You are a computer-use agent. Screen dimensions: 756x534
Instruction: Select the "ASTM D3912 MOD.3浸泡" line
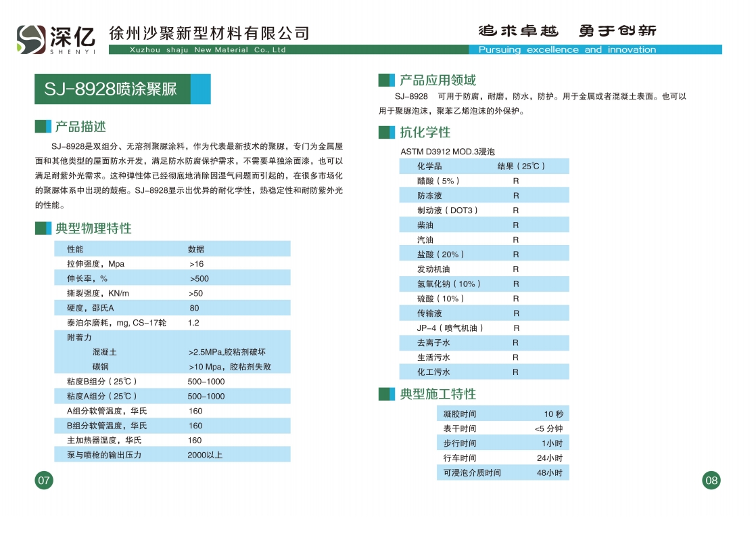point(448,152)
